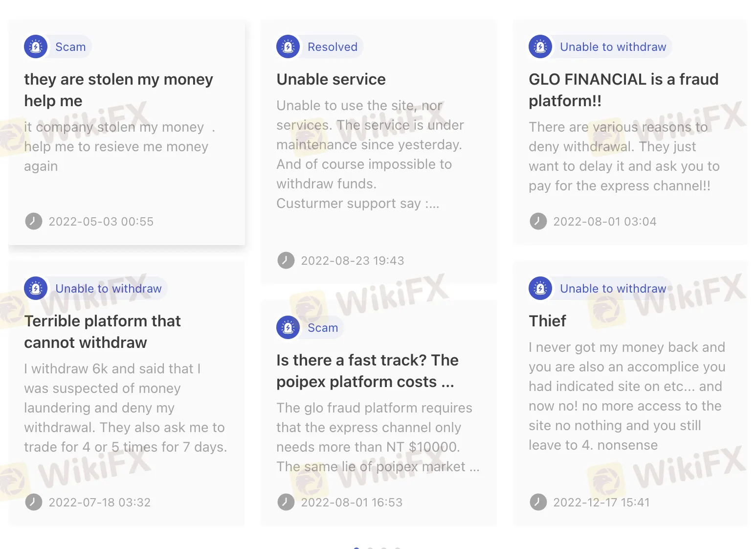756x549 pixels.
Task: Click the clock icon beside 2022-12-17 15:41
Action: pyautogui.click(x=538, y=502)
